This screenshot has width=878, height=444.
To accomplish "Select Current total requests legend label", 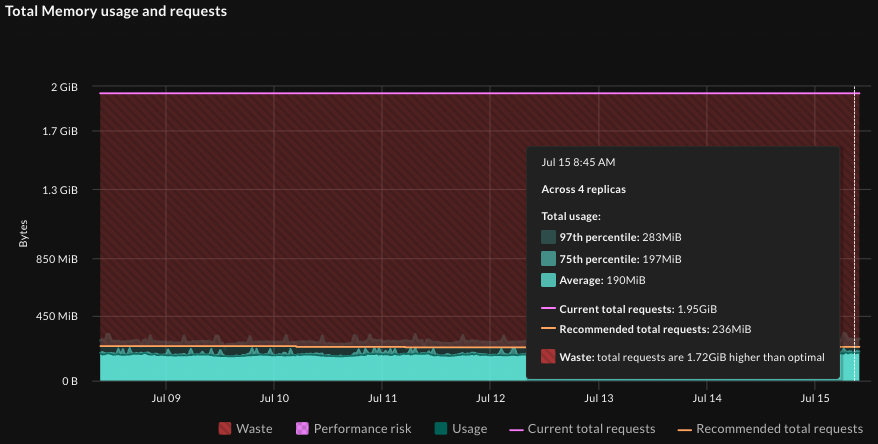I will click(x=591, y=429).
